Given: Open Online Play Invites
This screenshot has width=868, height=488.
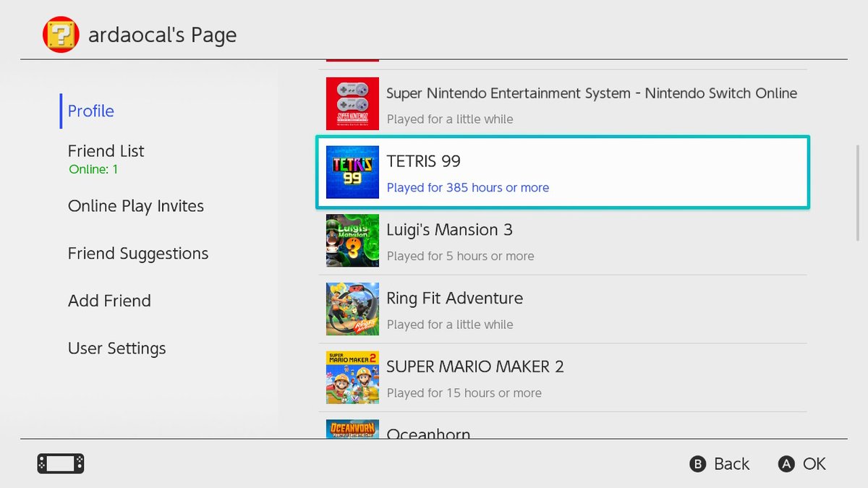Looking at the screenshot, I should point(136,206).
